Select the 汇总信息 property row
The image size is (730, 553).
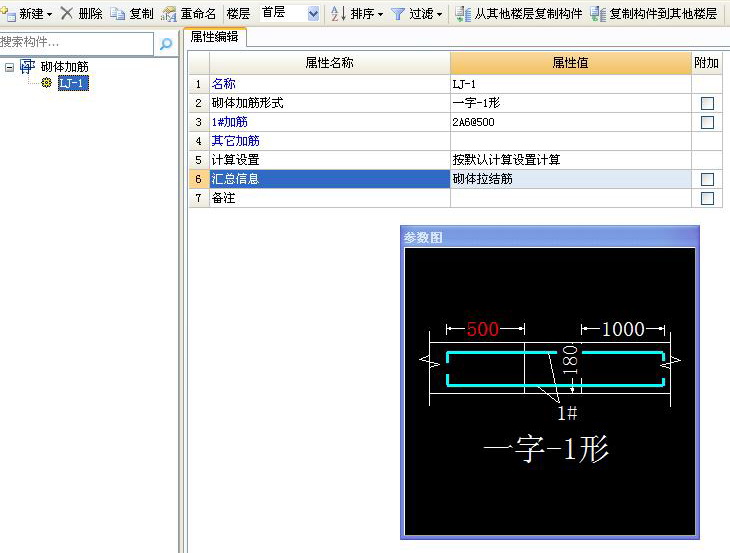click(x=330, y=179)
